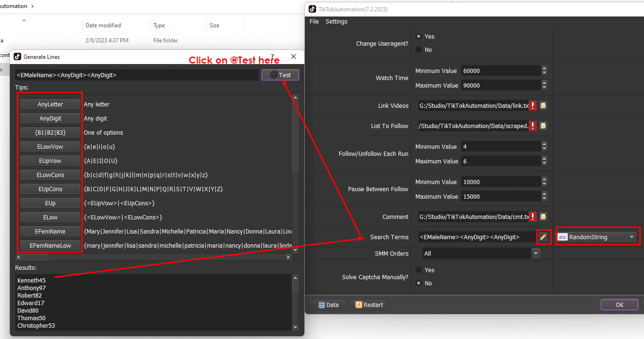This screenshot has width=644, height=339.
Task: Browse file for Comment
Action: (x=543, y=217)
